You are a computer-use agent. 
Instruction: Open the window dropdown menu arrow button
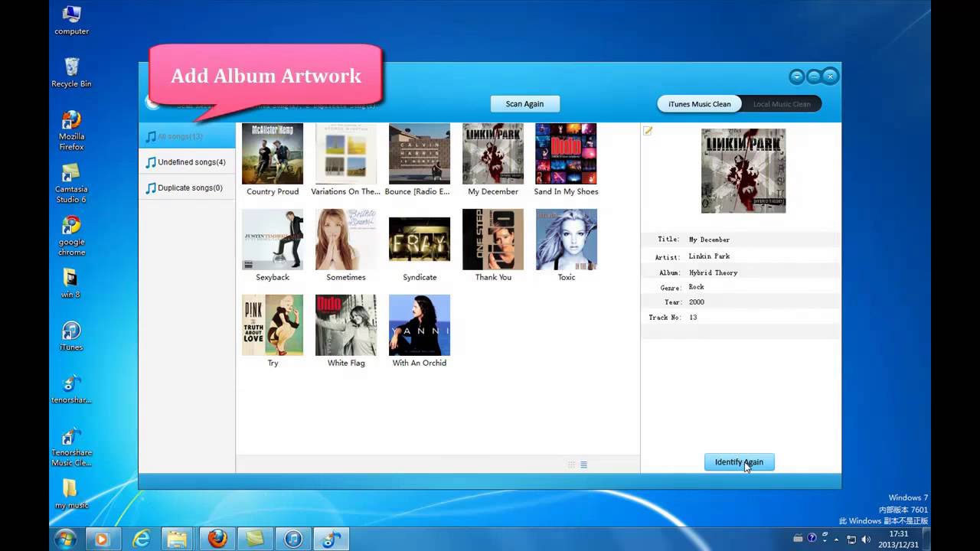coord(797,77)
